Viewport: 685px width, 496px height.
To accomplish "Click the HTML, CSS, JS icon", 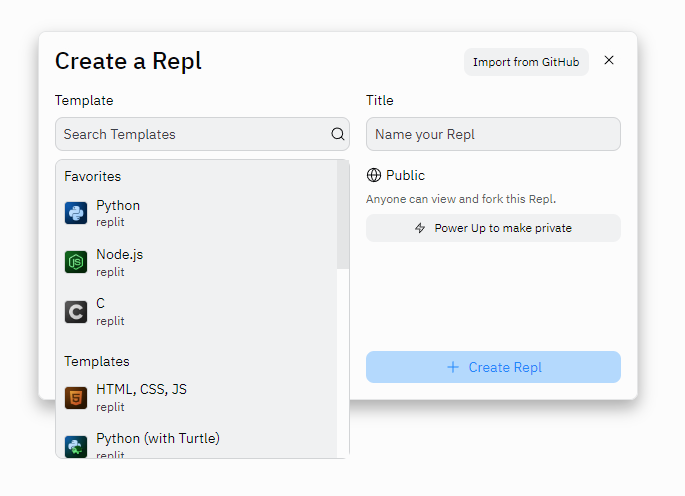I will pyautogui.click(x=76, y=397).
